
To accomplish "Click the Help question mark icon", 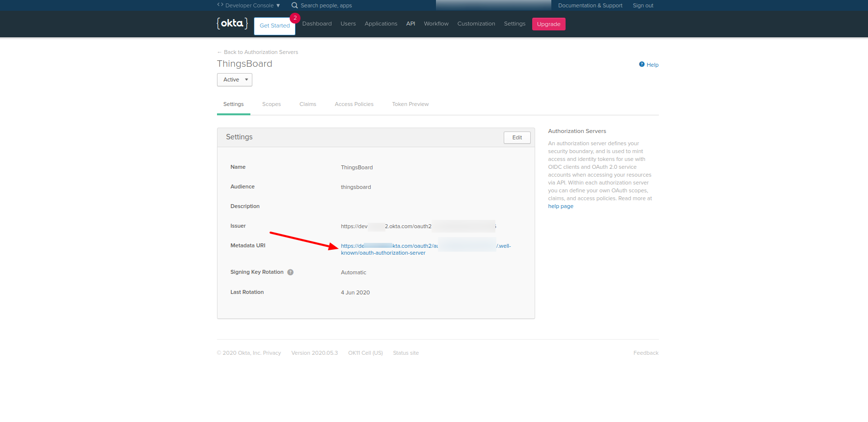I will (x=642, y=64).
